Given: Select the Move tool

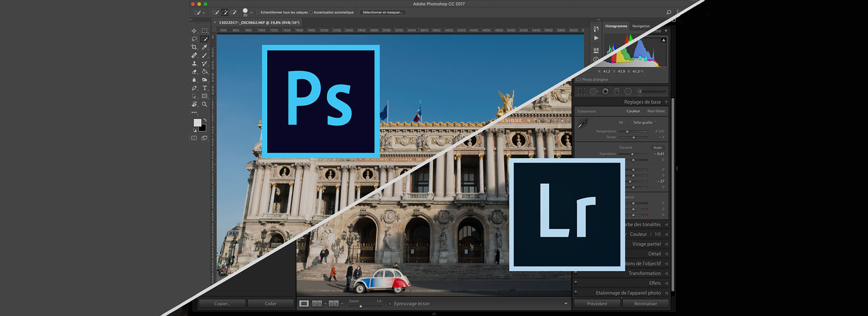Looking at the screenshot, I should click(194, 31).
